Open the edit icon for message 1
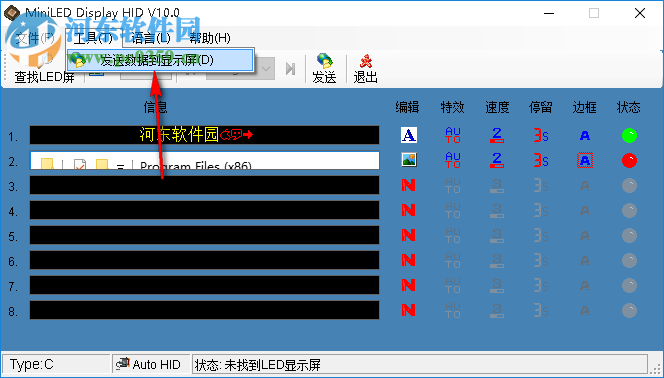The image size is (664, 378). tap(409, 135)
